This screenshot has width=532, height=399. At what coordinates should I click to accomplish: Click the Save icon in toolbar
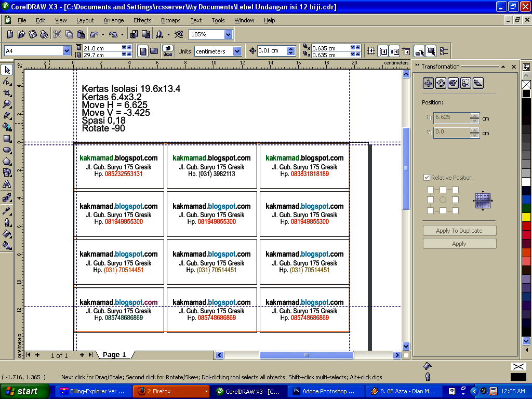[33, 34]
